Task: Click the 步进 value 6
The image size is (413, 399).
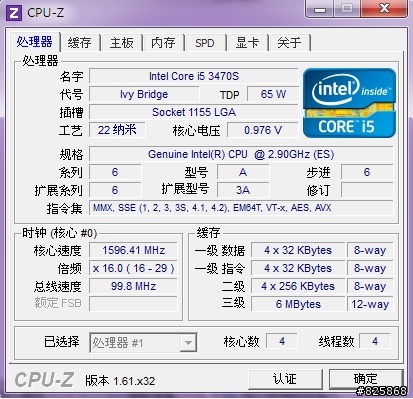Action: 367,172
